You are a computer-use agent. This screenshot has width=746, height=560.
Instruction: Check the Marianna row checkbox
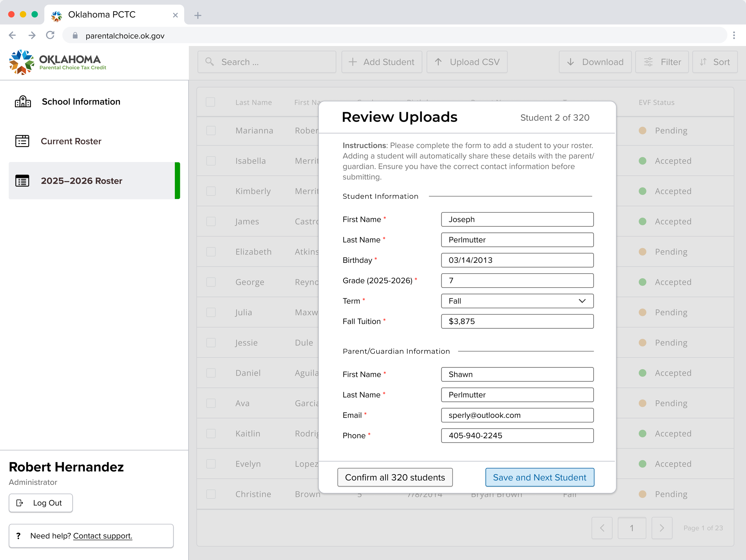point(211,130)
